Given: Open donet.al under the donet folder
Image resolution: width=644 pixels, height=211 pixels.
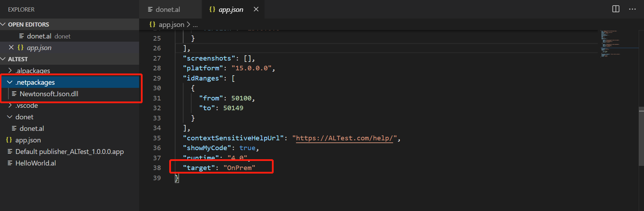Looking at the screenshot, I should point(69,128).
